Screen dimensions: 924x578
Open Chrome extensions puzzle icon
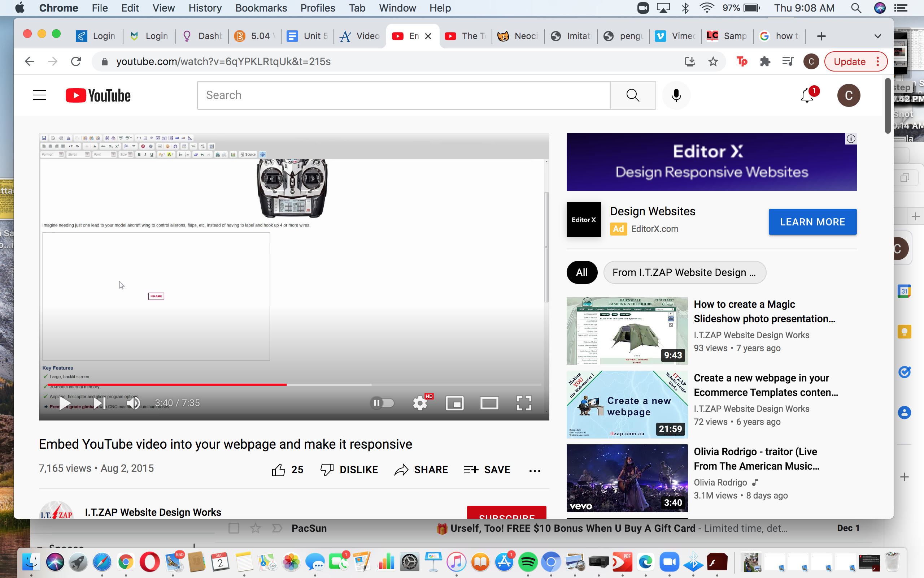tap(765, 61)
